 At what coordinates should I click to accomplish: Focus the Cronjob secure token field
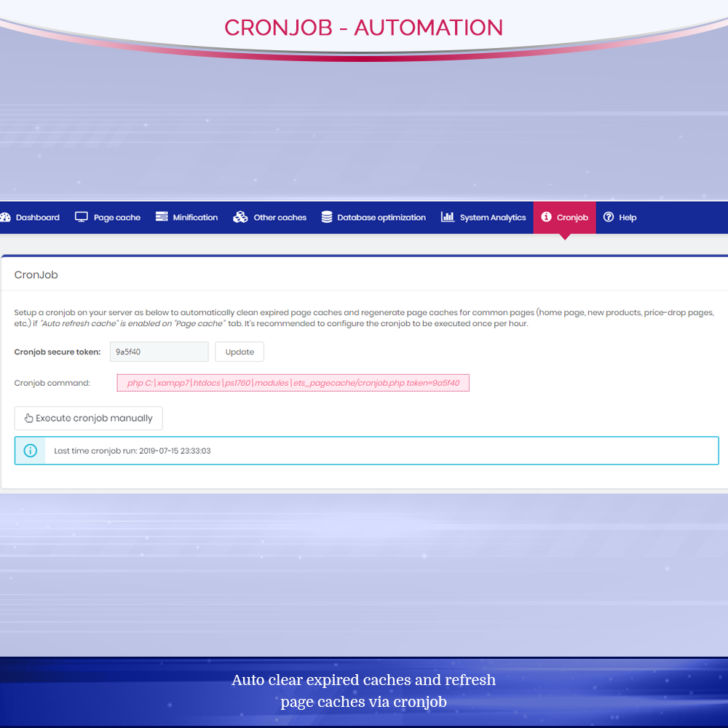(159, 352)
